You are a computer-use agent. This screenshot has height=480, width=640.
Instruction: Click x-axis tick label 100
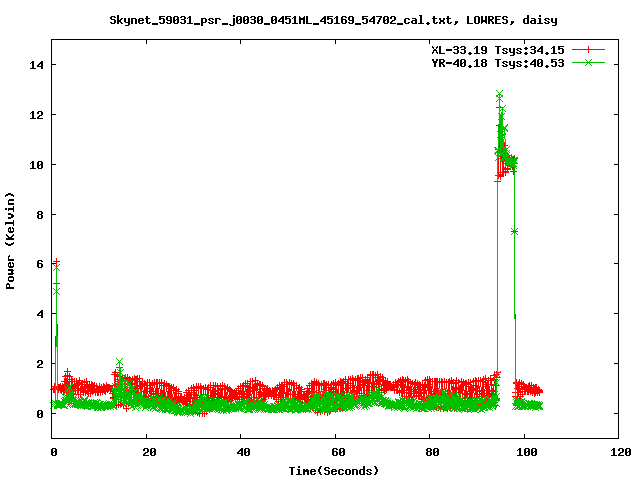527,452
